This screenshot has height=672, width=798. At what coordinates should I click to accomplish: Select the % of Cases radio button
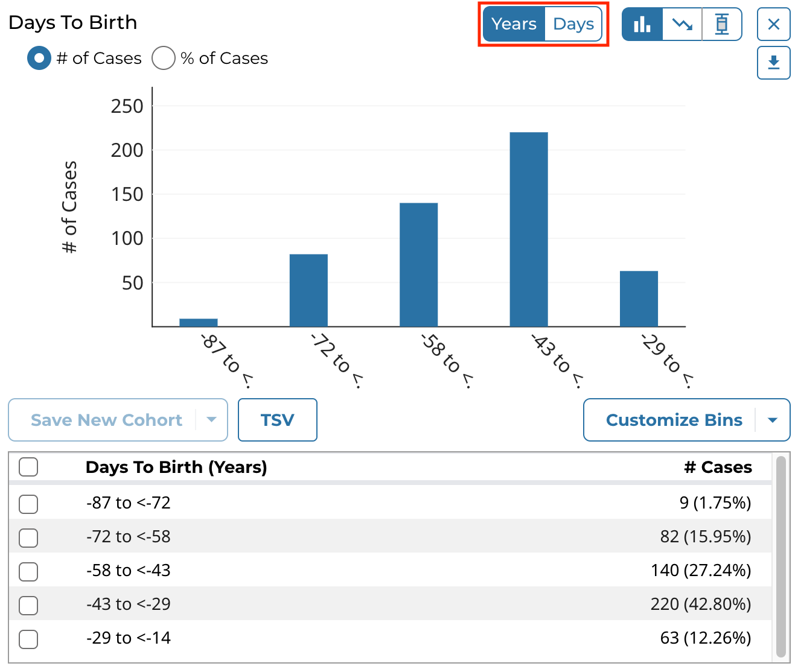164,59
